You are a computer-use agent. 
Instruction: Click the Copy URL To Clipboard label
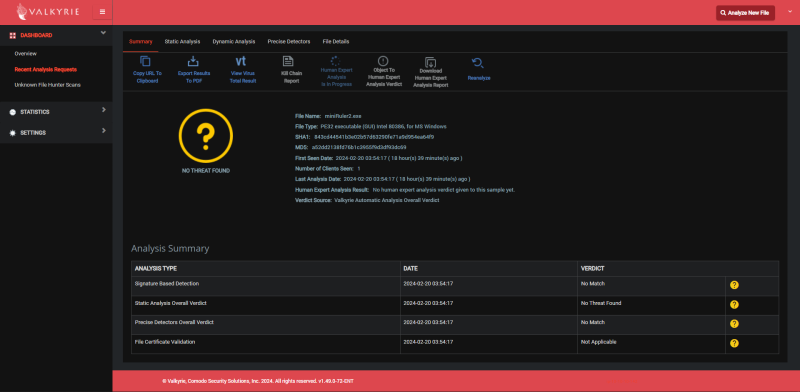[x=147, y=77]
